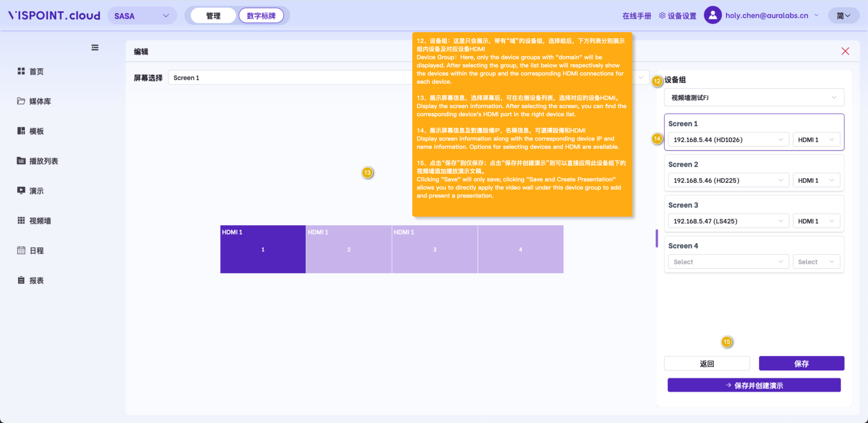Switch to the 数字标牌 tab

[x=261, y=16]
